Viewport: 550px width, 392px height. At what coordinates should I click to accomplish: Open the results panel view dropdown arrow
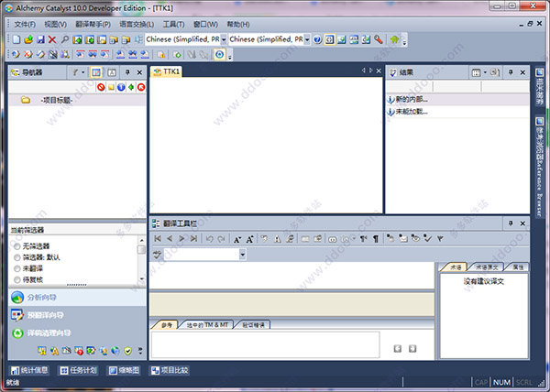(485, 72)
